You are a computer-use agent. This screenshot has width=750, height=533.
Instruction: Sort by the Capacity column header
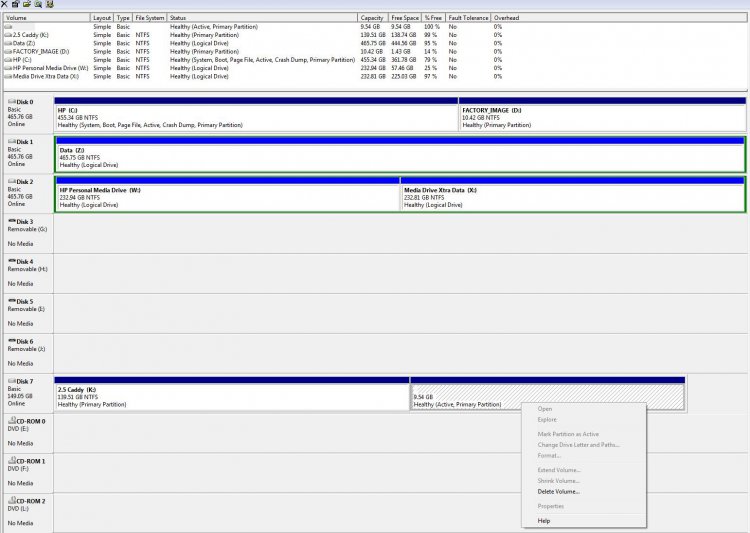tap(373, 18)
